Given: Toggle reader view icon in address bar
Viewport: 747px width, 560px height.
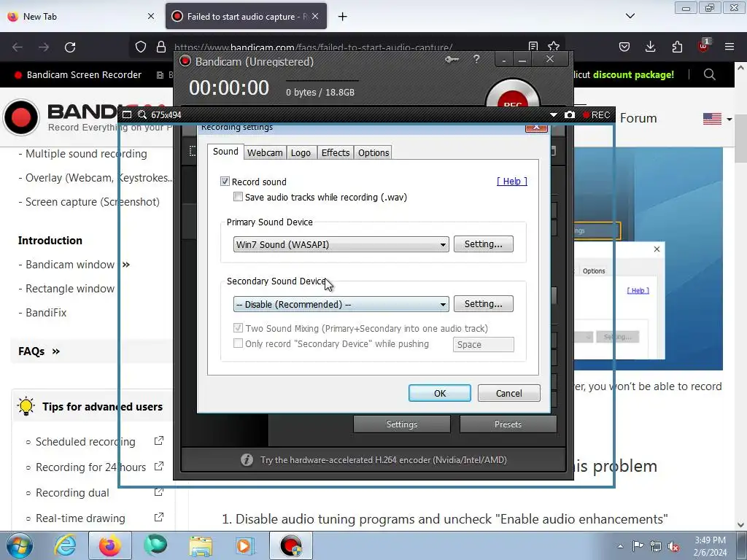Looking at the screenshot, I should tap(533, 46).
